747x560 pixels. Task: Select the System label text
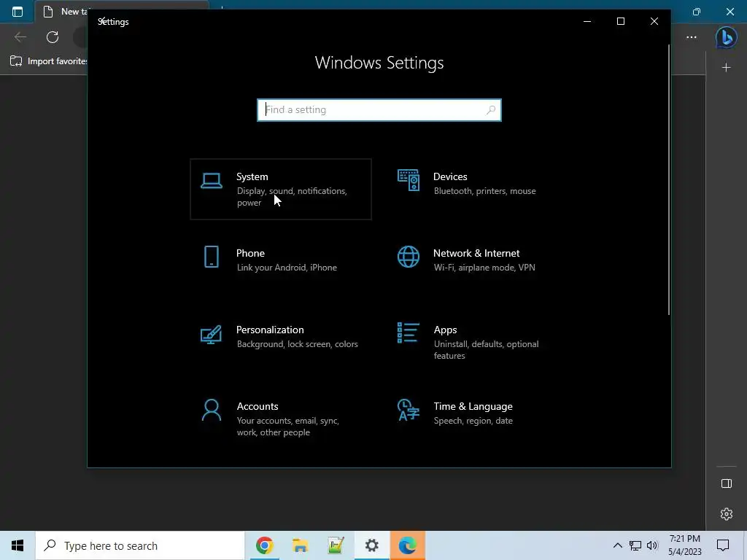click(x=252, y=176)
